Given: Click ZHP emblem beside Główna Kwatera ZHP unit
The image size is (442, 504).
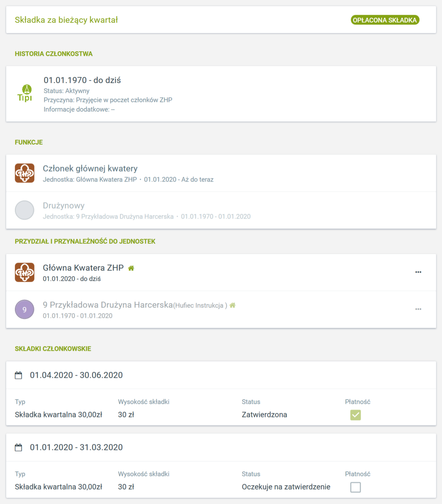Looking at the screenshot, I should point(25,272).
